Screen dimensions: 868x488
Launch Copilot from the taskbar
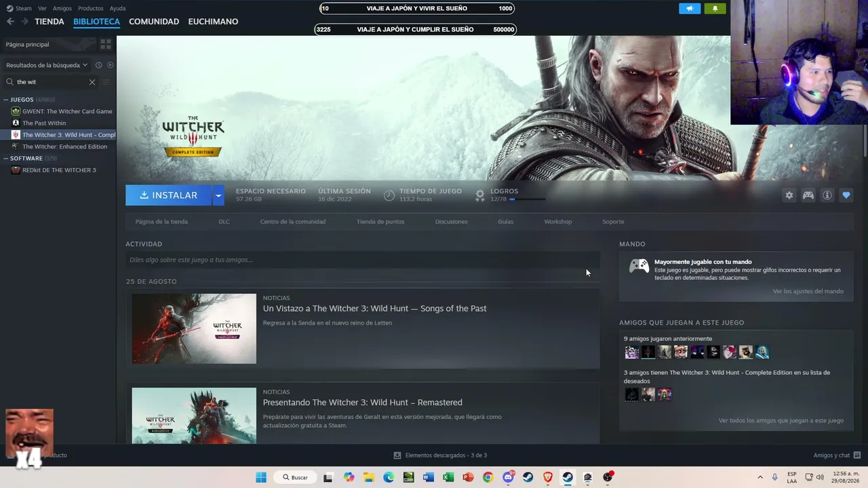(349, 477)
